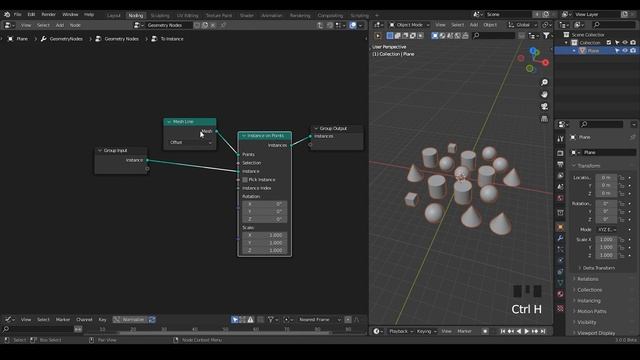
Task: Open the Render properties tab icon
Action: (x=560, y=153)
